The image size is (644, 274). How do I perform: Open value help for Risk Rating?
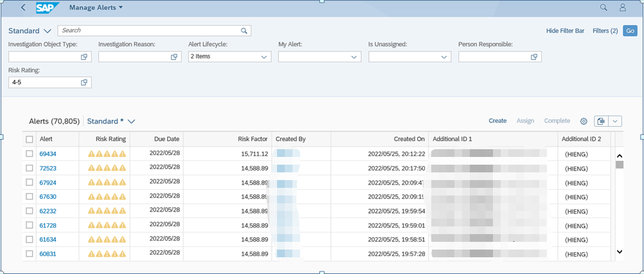click(x=84, y=82)
